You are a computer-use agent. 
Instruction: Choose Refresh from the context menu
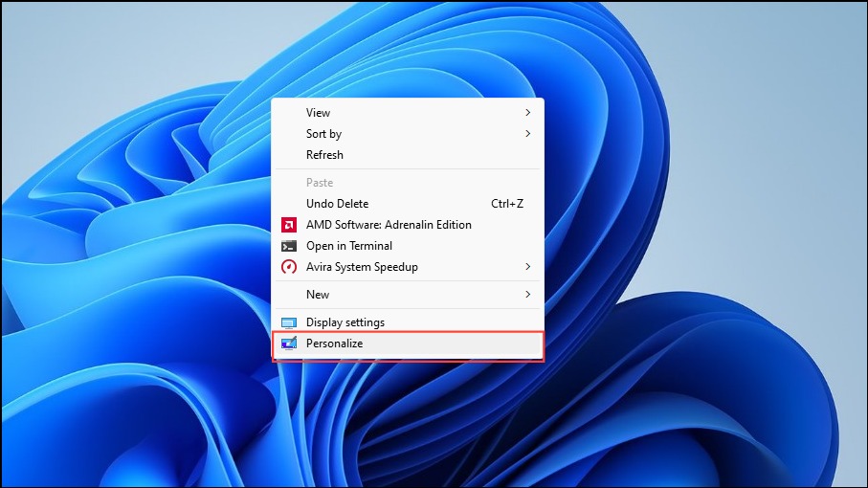[408, 155]
